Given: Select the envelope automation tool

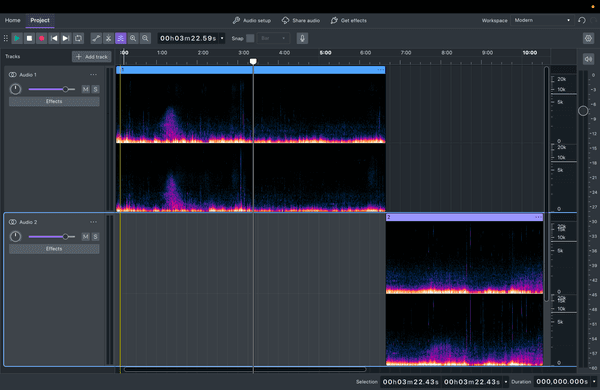Looking at the screenshot, I should (96, 38).
